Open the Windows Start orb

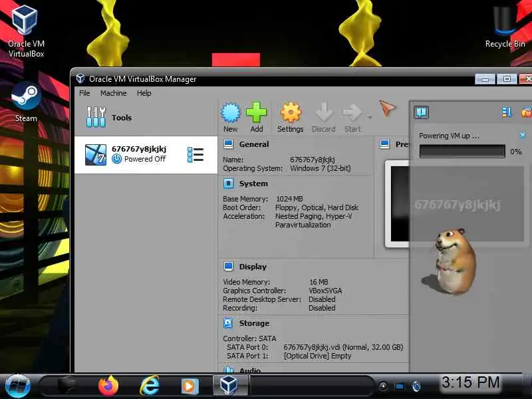click(x=18, y=386)
